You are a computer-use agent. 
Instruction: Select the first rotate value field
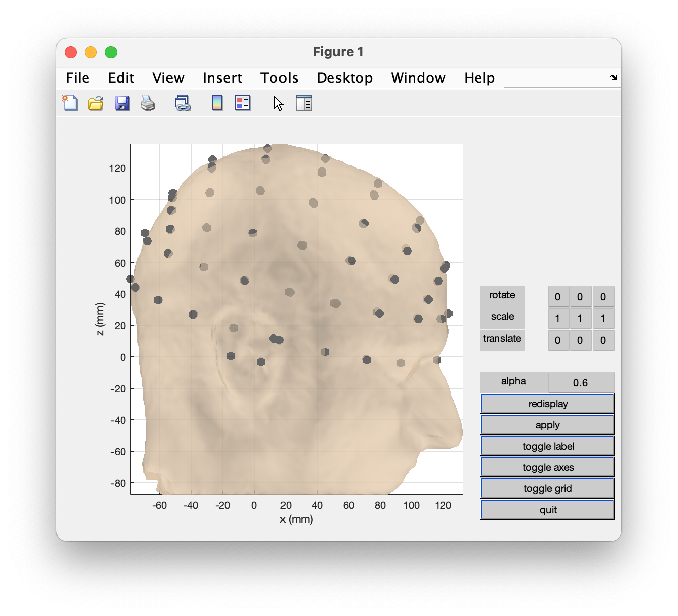pos(558,297)
